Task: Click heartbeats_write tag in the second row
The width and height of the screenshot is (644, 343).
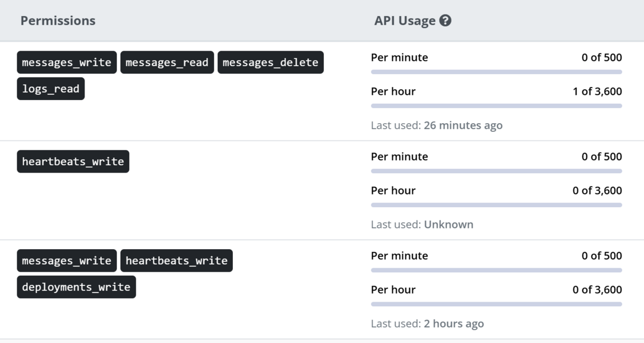Action: point(73,162)
